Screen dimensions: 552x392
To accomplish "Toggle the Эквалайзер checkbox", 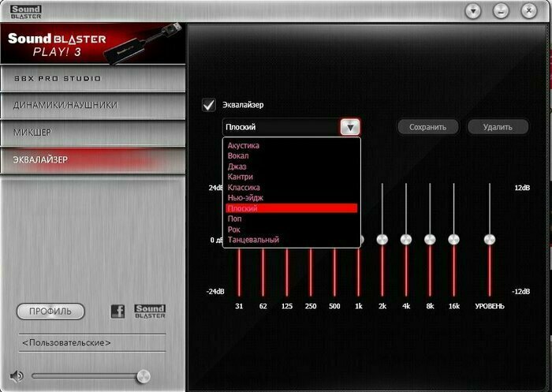I will point(209,105).
